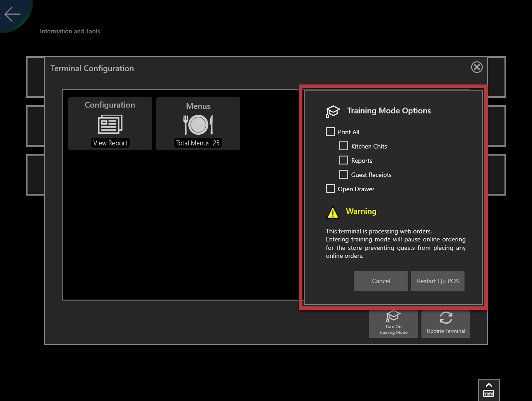Click the Total Menus: 25 label
532x401 pixels.
pos(198,143)
